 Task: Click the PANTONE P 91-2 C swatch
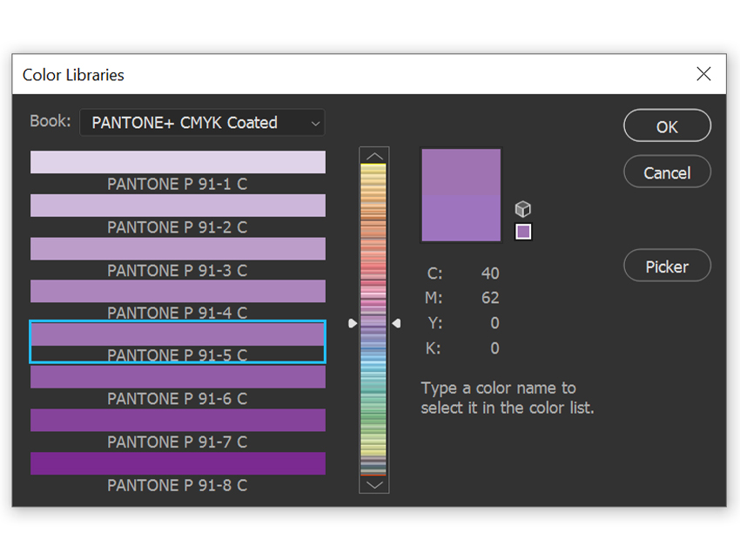click(x=178, y=206)
